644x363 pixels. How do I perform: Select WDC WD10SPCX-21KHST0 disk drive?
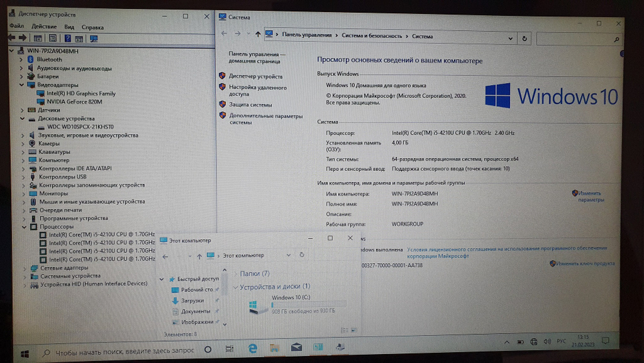point(80,127)
